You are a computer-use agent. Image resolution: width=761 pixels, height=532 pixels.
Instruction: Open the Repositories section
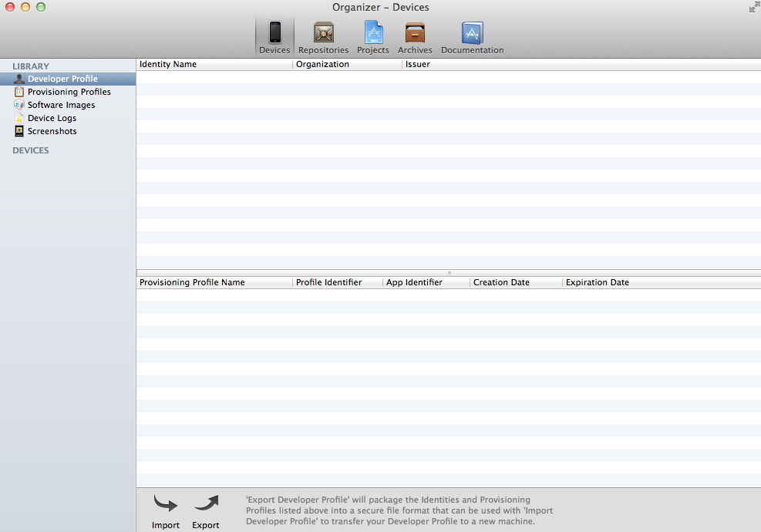[323, 37]
